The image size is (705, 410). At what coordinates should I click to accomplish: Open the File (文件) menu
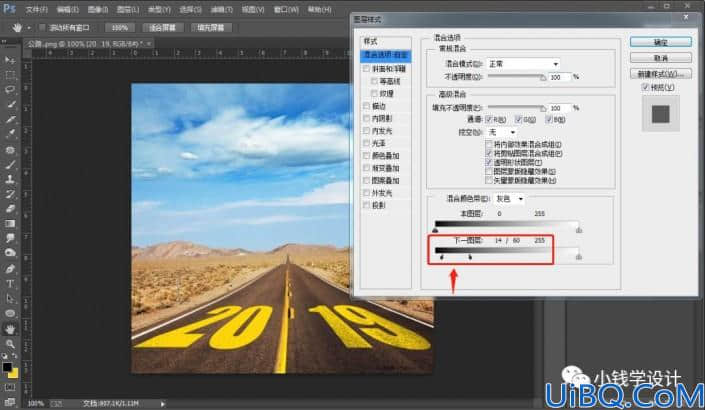36,9
